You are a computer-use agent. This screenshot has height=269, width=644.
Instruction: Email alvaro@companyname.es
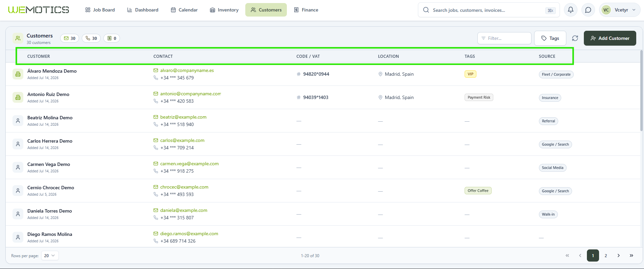[187, 70]
